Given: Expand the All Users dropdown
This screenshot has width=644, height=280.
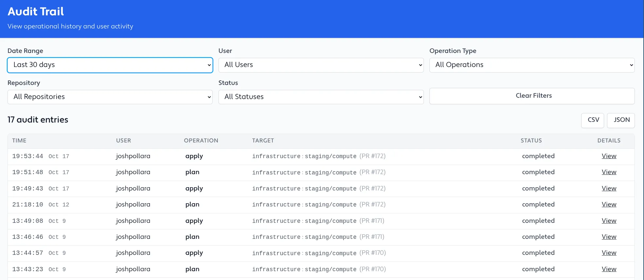Looking at the screenshot, I should tap(321, 65).
